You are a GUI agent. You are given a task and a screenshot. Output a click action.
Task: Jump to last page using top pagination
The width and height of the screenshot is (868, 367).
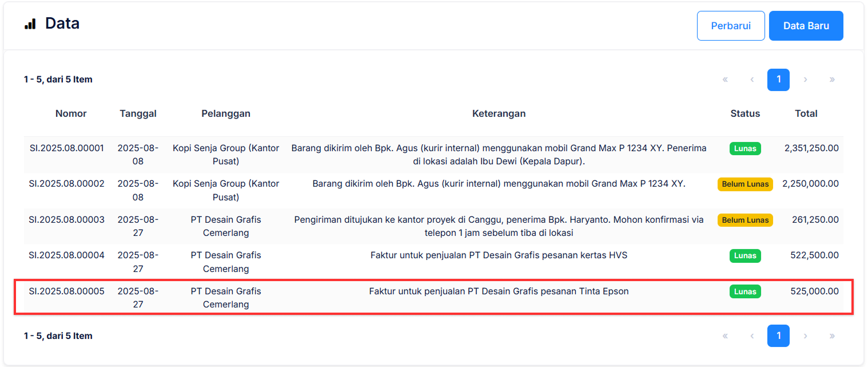point(832,80)
